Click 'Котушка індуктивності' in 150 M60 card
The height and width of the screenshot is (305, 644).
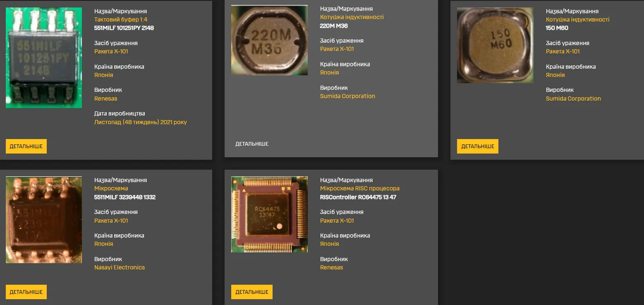tap(578, 19)
